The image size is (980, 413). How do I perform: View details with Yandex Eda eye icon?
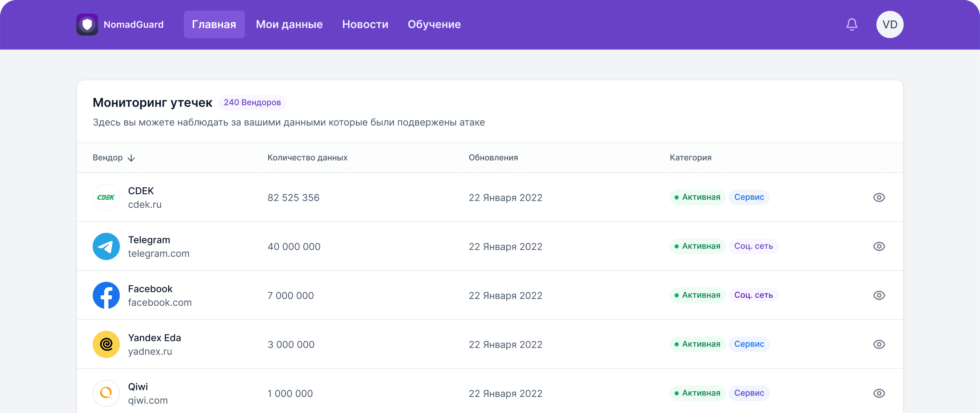879,344
